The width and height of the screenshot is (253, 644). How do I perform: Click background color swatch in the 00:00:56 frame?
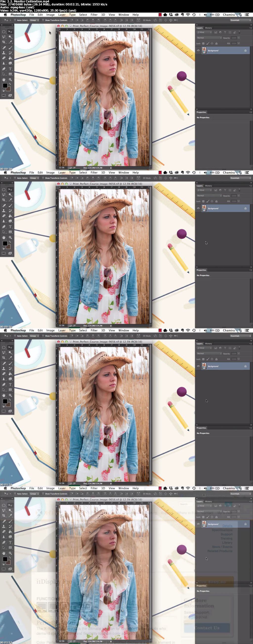(x=9, y=246)
